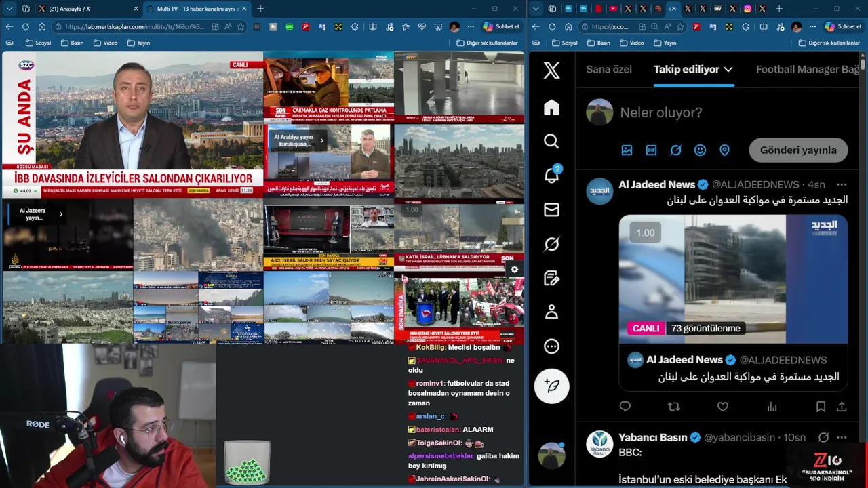Reply to the Al Jadeed News post
Viewport: 868px width, 488px height.
[625, 407]
